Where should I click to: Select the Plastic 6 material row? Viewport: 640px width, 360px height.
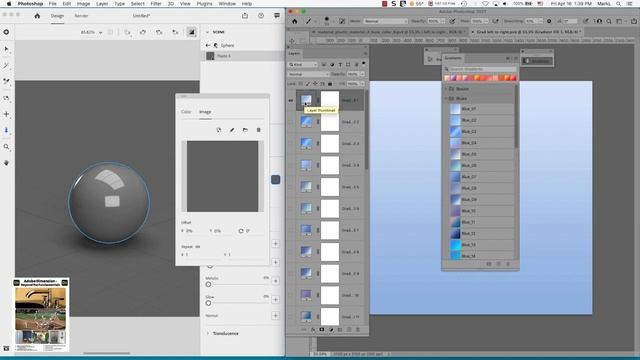tap(243, 56)
